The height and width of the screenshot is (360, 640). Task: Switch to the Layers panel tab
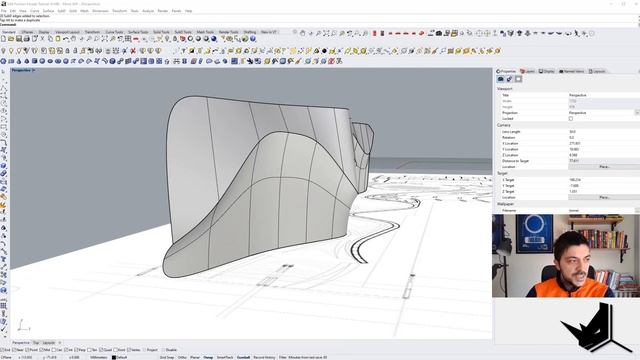click(x=528, y=71)
